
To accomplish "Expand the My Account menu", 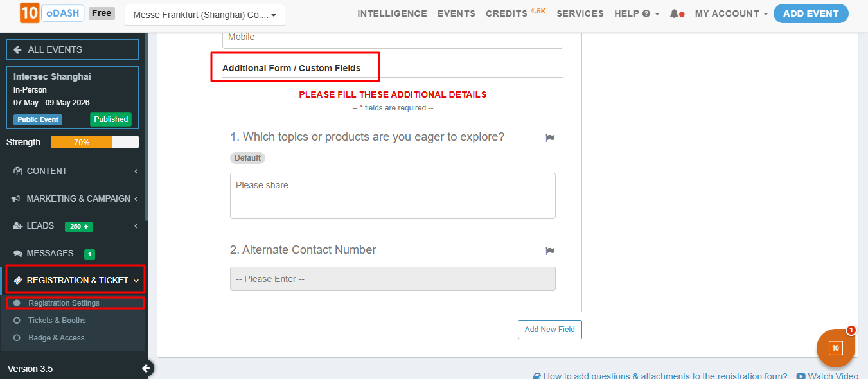I will tap(731, 13).
